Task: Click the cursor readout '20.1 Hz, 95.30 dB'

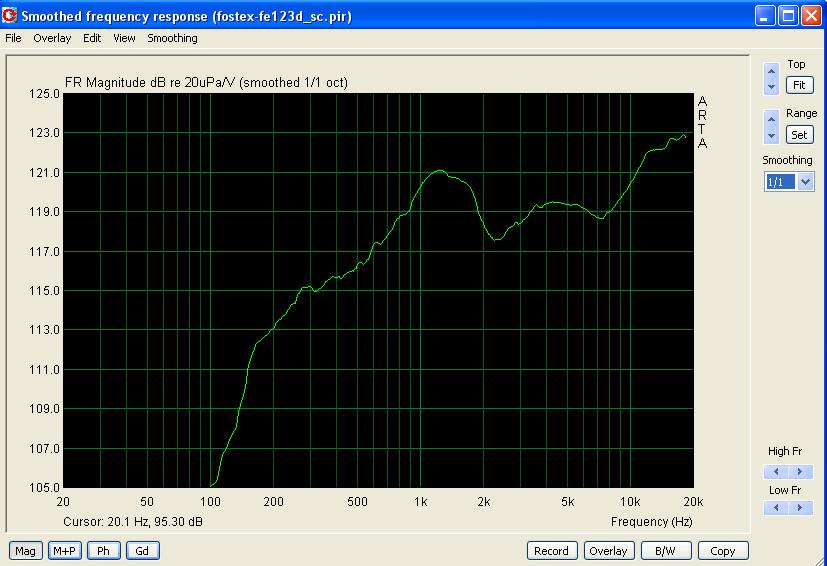Action: click(155, 522)
